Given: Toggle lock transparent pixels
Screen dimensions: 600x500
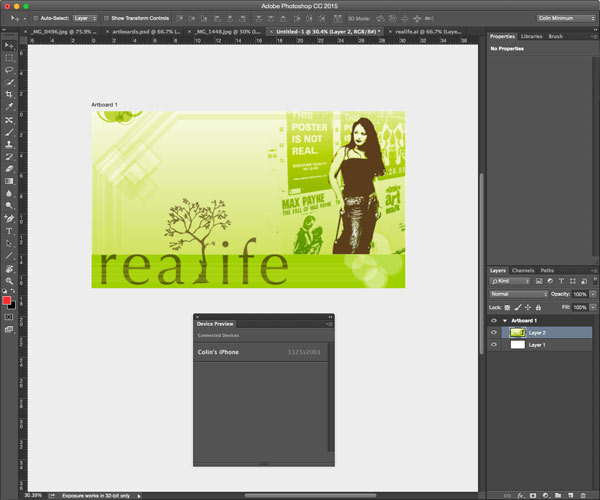Looking at the screenshot, I should coord(507,307).
